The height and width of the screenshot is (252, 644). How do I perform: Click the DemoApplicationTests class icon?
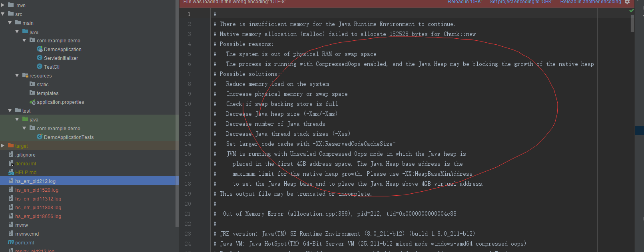tap(40, 137)
